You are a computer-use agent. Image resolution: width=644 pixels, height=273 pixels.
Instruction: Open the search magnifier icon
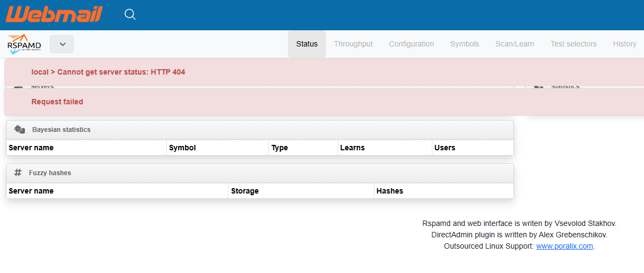point(130,15)
